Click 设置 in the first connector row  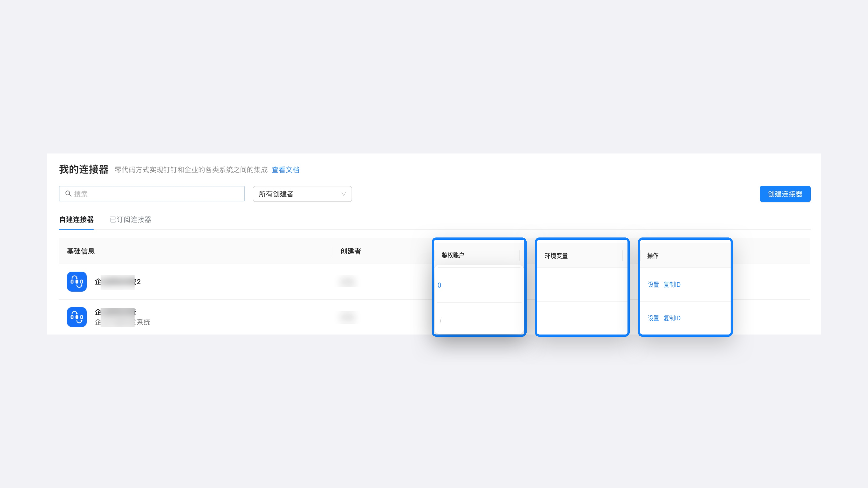point(653,285)
